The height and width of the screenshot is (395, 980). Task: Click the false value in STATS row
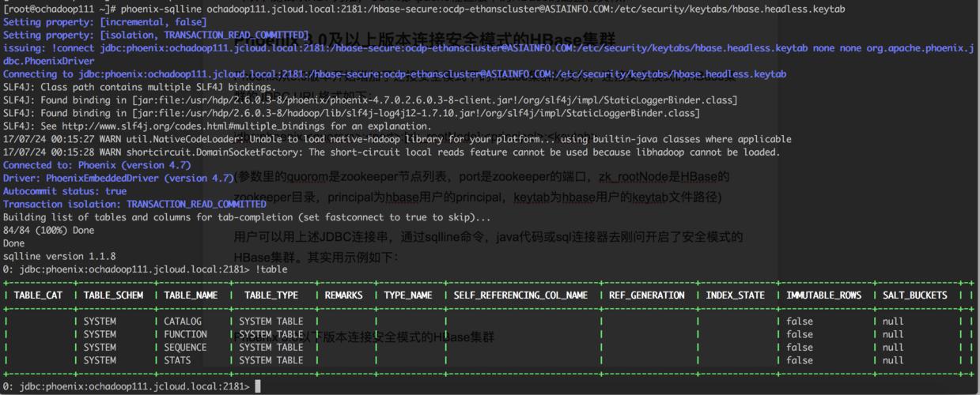(x=800, y=360)
